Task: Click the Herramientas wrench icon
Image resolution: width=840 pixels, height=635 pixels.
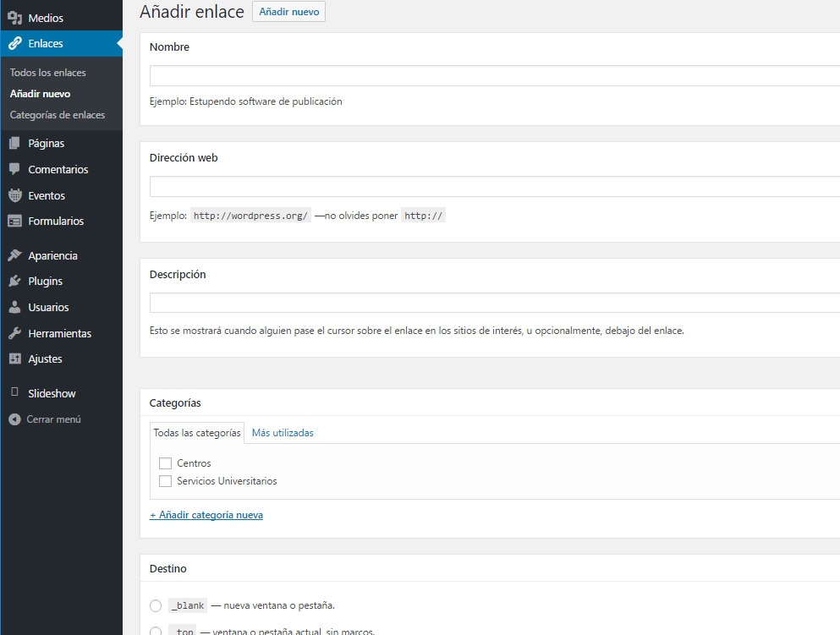Action: [14, 333]
